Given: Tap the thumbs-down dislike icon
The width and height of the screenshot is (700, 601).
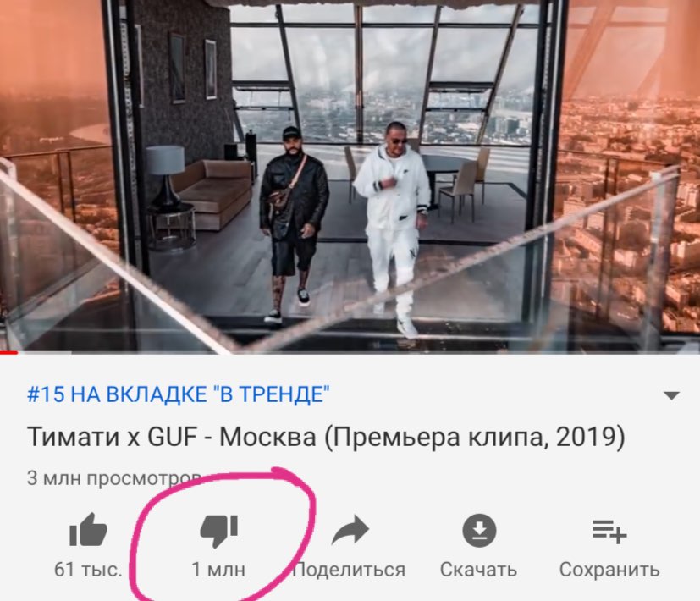Looking at the screenshot, I should tap(218, 531).
